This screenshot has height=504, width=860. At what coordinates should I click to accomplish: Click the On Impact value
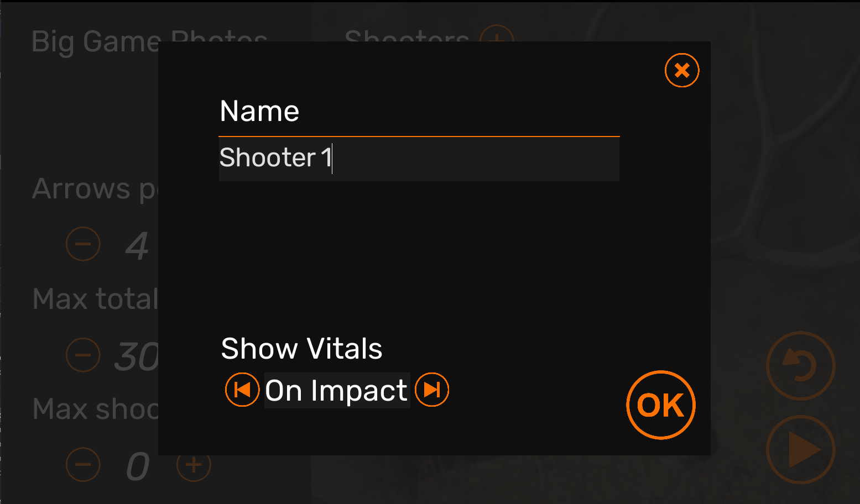pyautogui.click(x=337, y=391)
